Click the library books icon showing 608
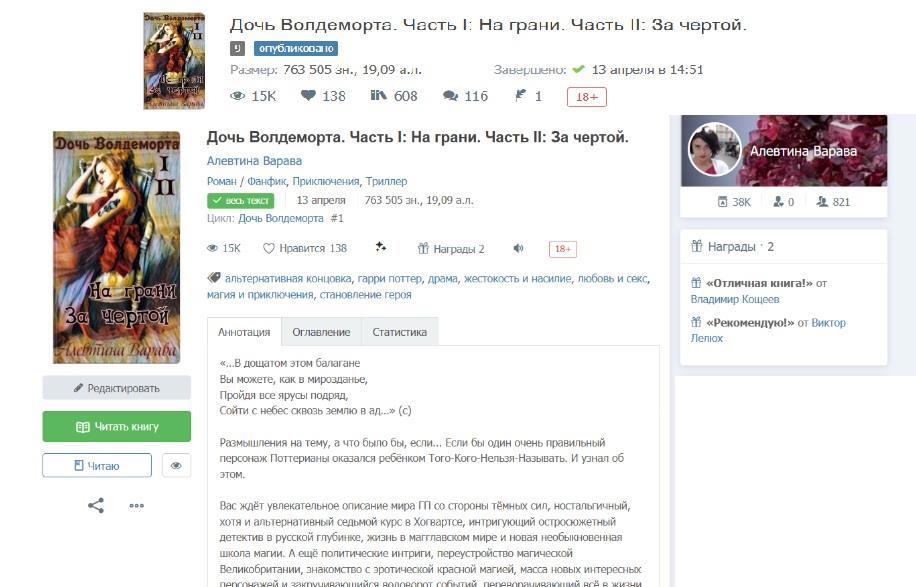 tap(379, 95)
